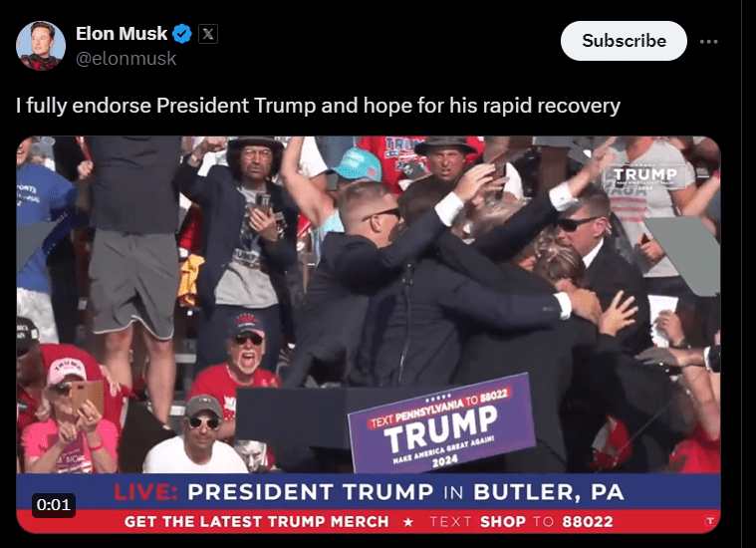The width and height of the screenshot is (756, 548).
Task: Click the 88022 short code in the red ticker
Action: (588, 521)
